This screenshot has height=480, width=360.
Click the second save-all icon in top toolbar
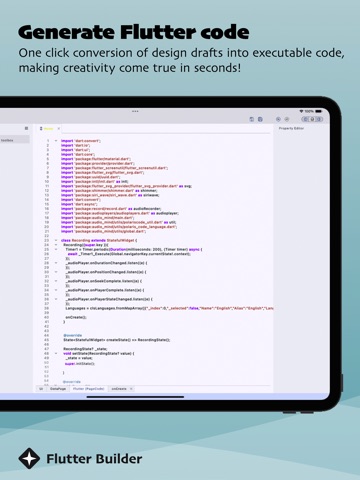260,119
